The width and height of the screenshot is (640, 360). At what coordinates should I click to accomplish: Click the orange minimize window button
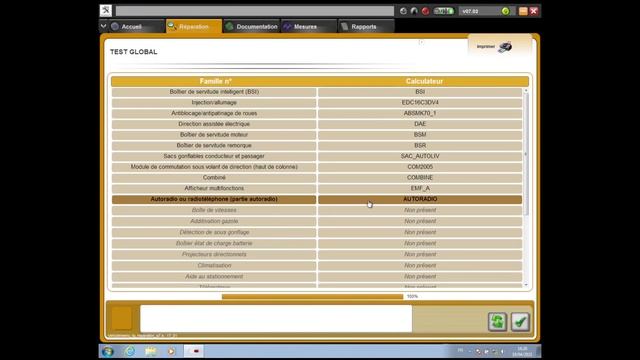point(523,11)
